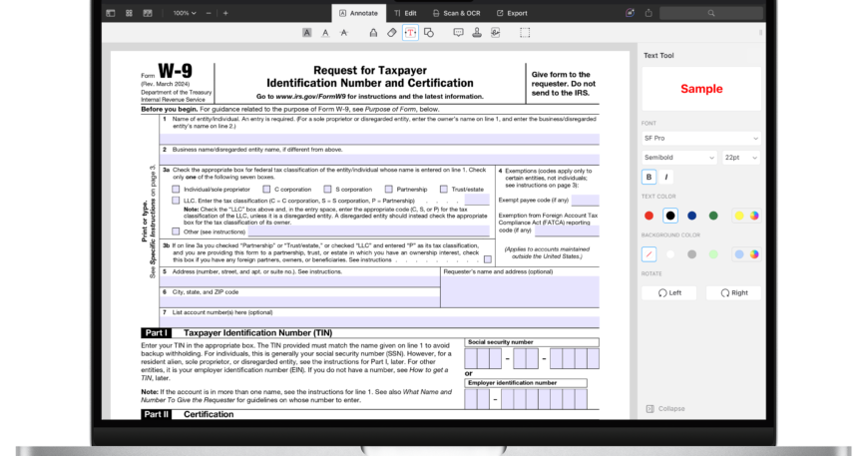Open the SF Pro font dropdown

(x=699, y=138)
